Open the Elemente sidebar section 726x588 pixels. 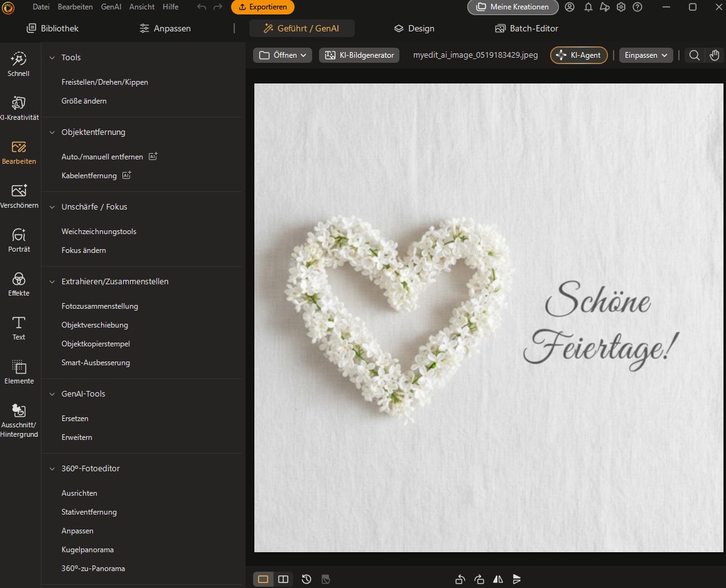[x=18, y=372]
